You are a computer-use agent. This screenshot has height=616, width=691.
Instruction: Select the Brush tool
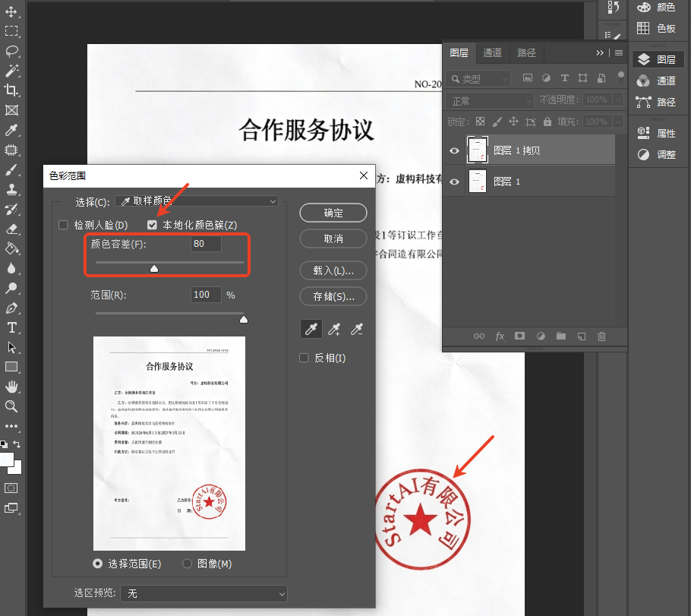(11, 170)
